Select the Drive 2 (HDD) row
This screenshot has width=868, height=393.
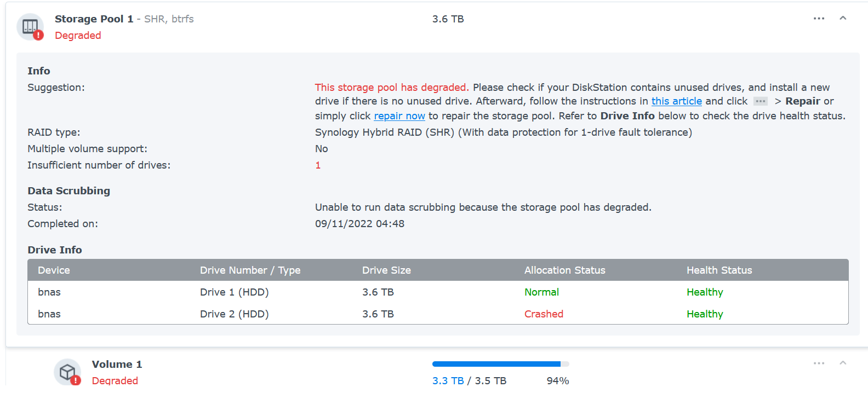(x=234, y=314)
